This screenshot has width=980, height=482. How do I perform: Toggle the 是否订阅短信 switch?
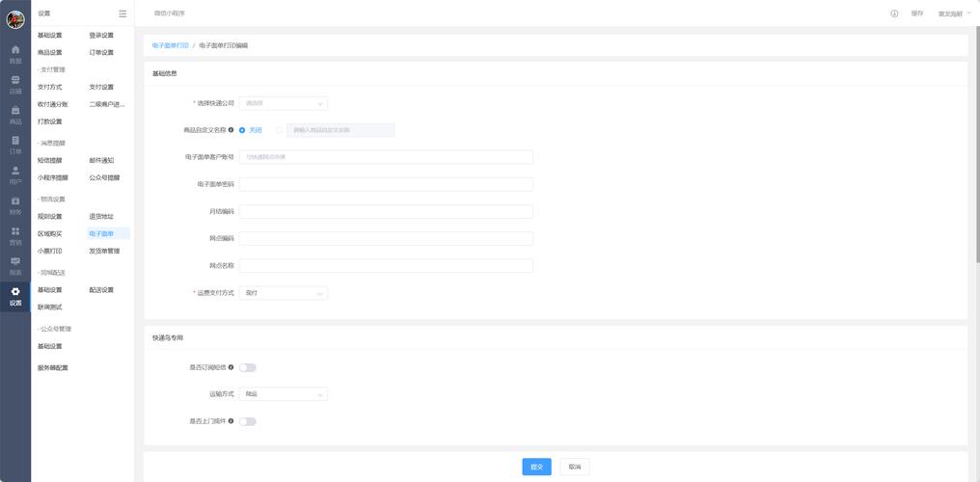[x=248, y=367]
